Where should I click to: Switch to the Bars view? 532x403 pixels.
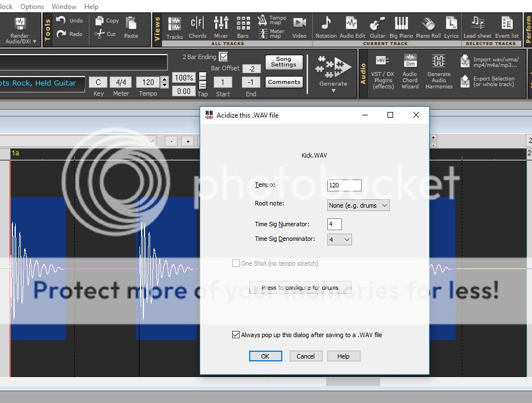(x=243, y=28)
